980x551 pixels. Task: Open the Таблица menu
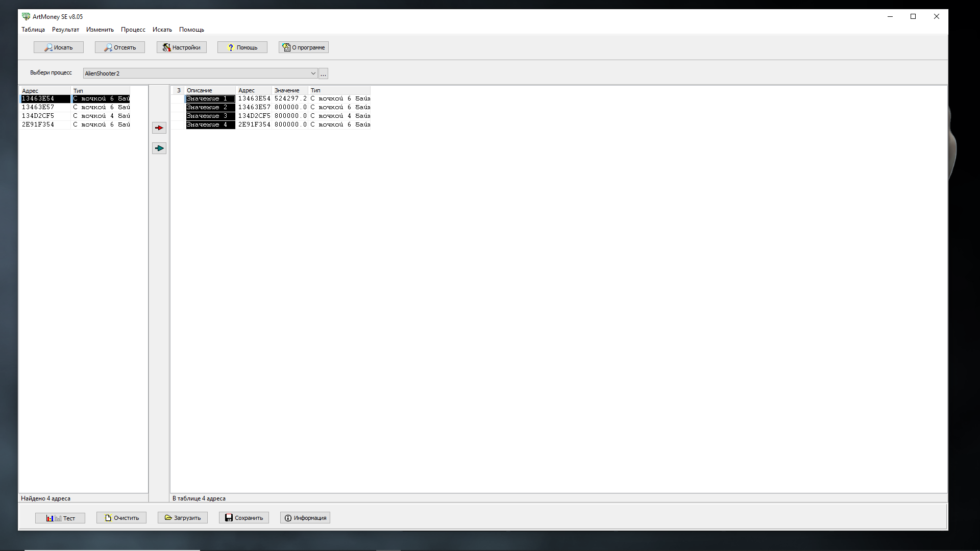(33, 30)
